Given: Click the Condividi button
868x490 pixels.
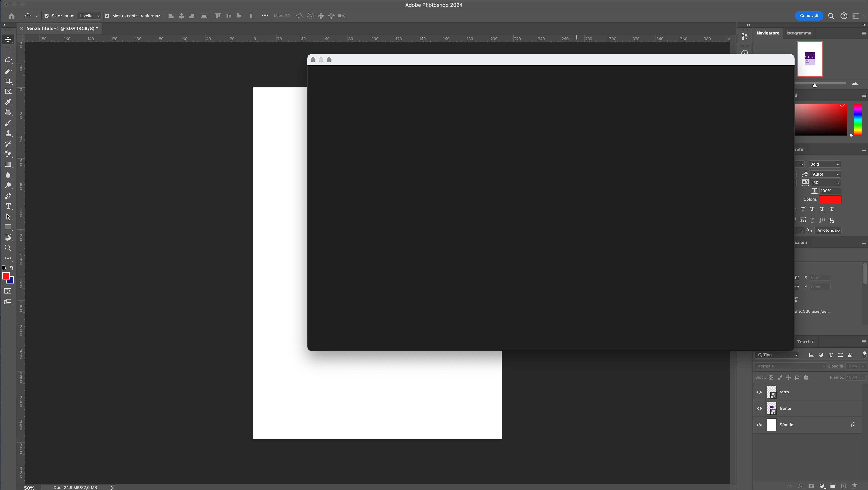Looking at the screenshot, I should tap(809, 16).
